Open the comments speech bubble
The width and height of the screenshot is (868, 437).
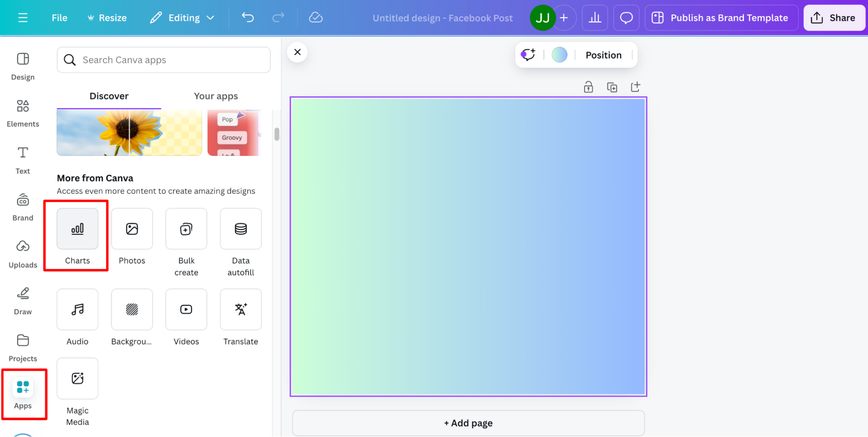tap(626, 18)
